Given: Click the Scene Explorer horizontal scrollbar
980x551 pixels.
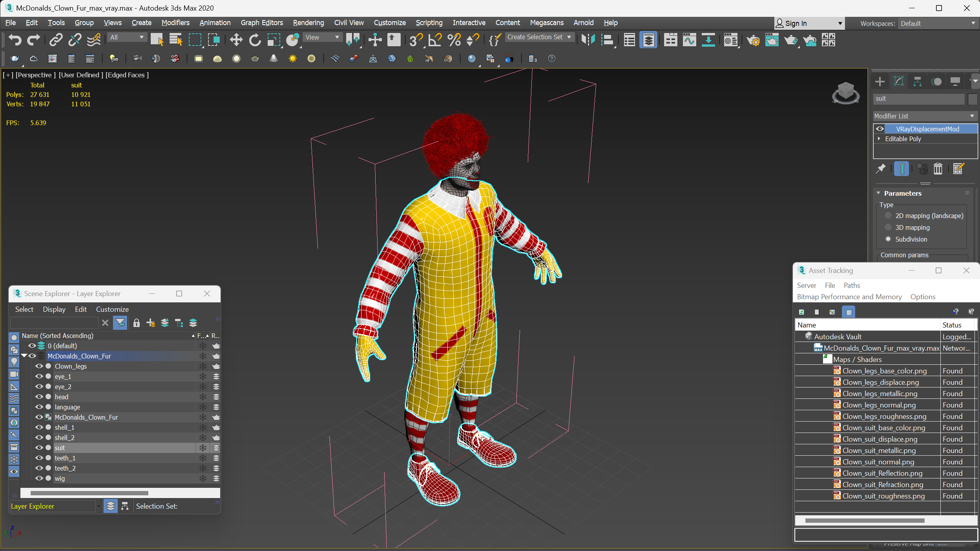Looking at the screenshot, I should click(x=89, y=493).
